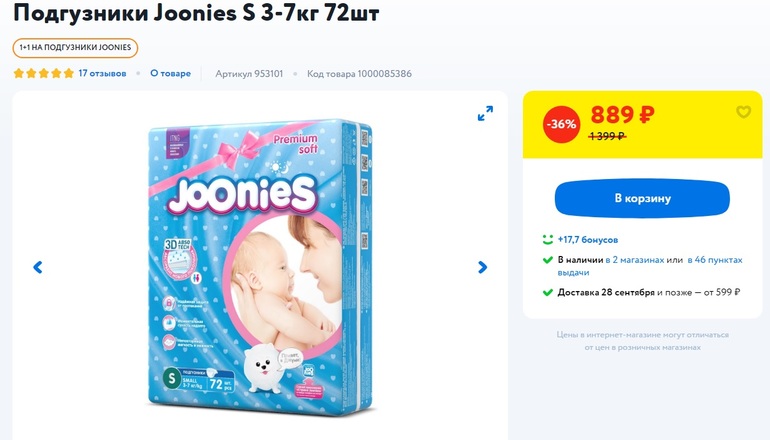Open the в 46 пунктах выдачи link
This screenshot has width=770, height=440.
click(650, 266)
